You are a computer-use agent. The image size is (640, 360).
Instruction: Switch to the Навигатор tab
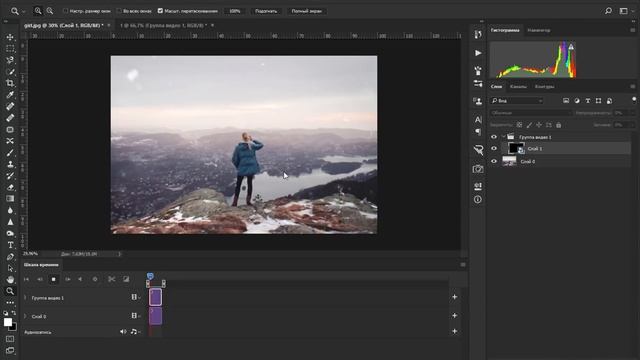(x=539, y=30)
